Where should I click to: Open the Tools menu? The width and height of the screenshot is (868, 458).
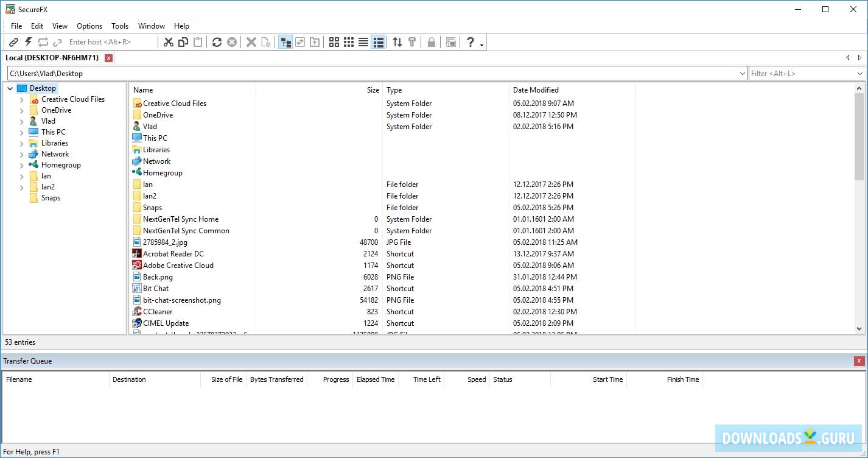tap(120, 26)
